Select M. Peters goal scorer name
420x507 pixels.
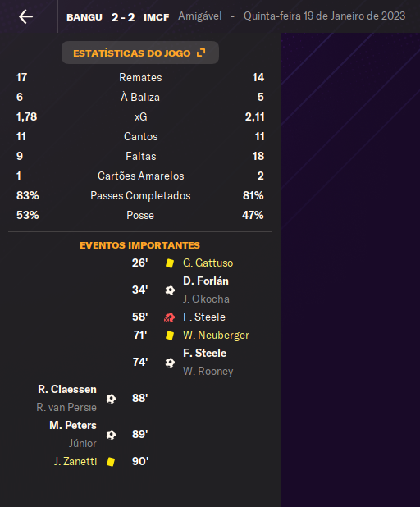(73, 425)
